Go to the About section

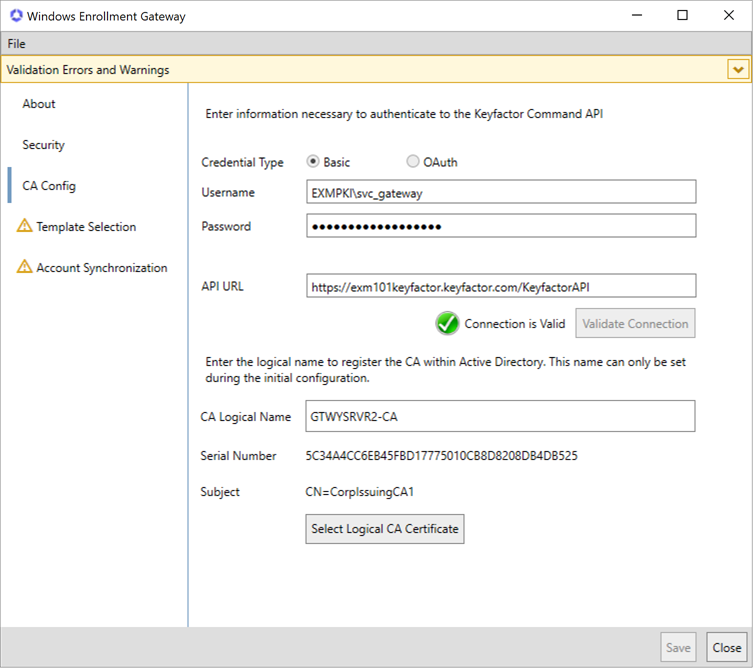tap(39, 104)
